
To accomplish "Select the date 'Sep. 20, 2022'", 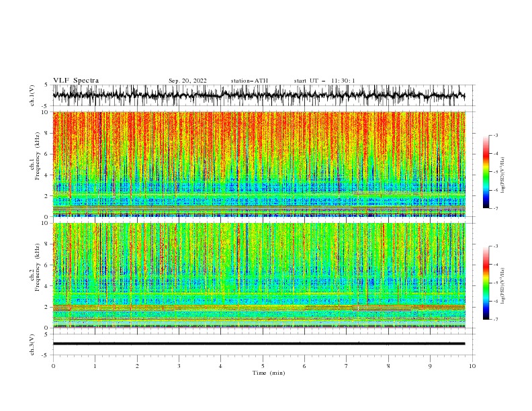I will coord(187,81).
